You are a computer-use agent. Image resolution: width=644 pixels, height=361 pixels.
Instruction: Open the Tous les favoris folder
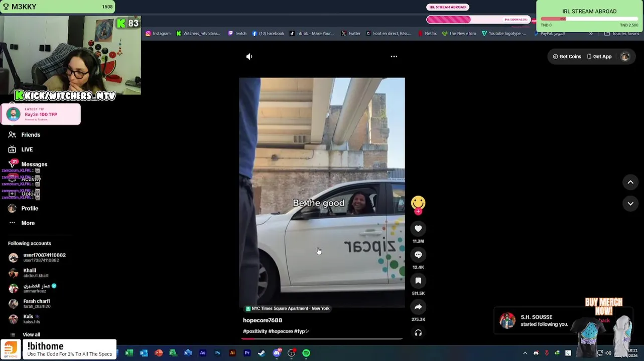[x=621, y=34]
